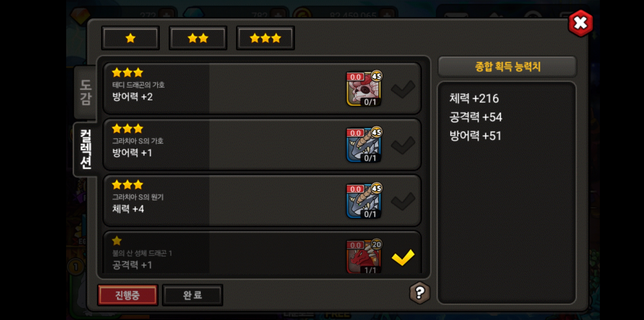The height and width of the screenshot is (320, 644).
Task: Select the 컬렉션 side tab
Action: (85, 149)
